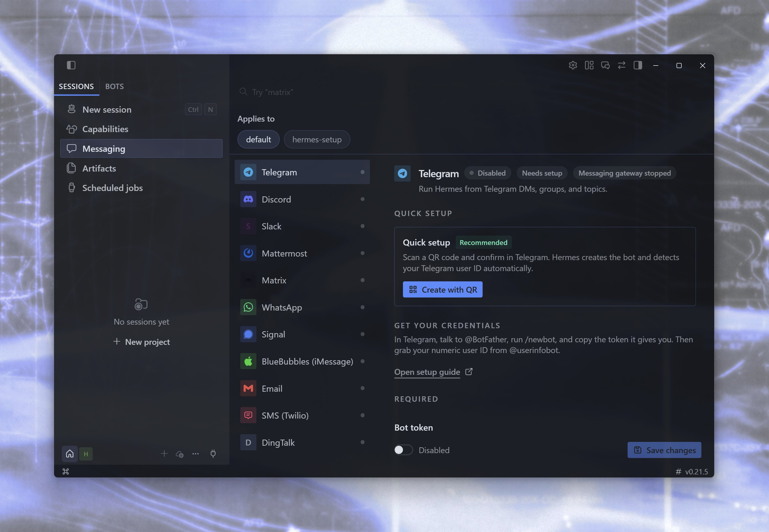
Task: Select Signal in the platform list
Action: 302,334
